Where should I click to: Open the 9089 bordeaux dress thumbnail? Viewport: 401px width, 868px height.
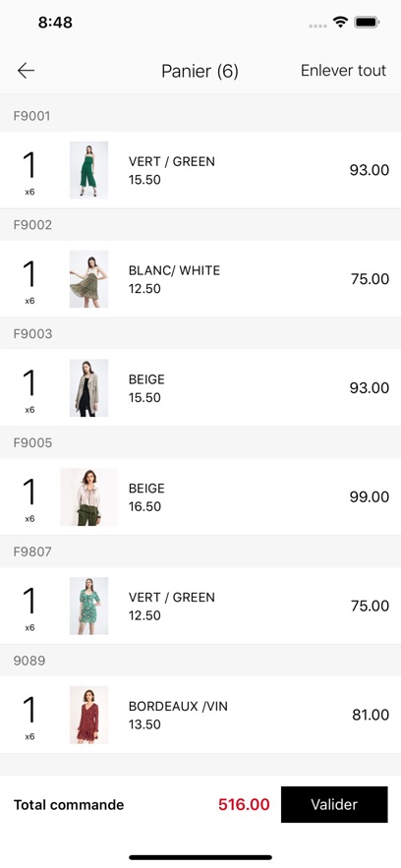[88, 715]
